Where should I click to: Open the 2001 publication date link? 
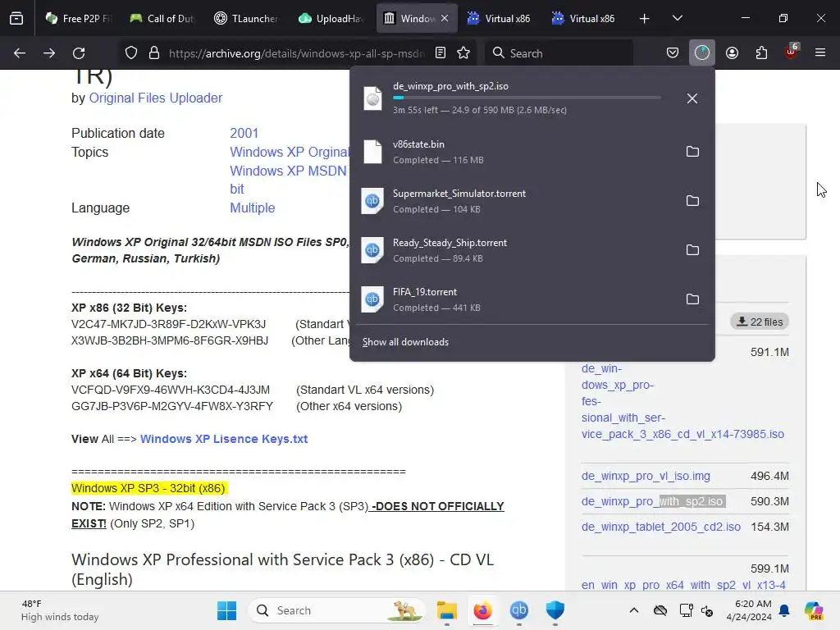coord(244,134)
